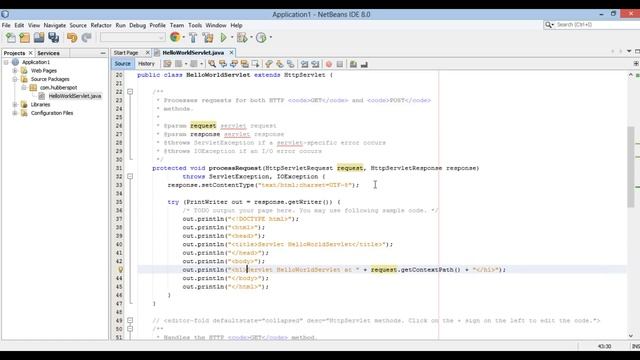Collapse the Application1 project node
The width and height of the screenshot is (640, 360).
6,62
